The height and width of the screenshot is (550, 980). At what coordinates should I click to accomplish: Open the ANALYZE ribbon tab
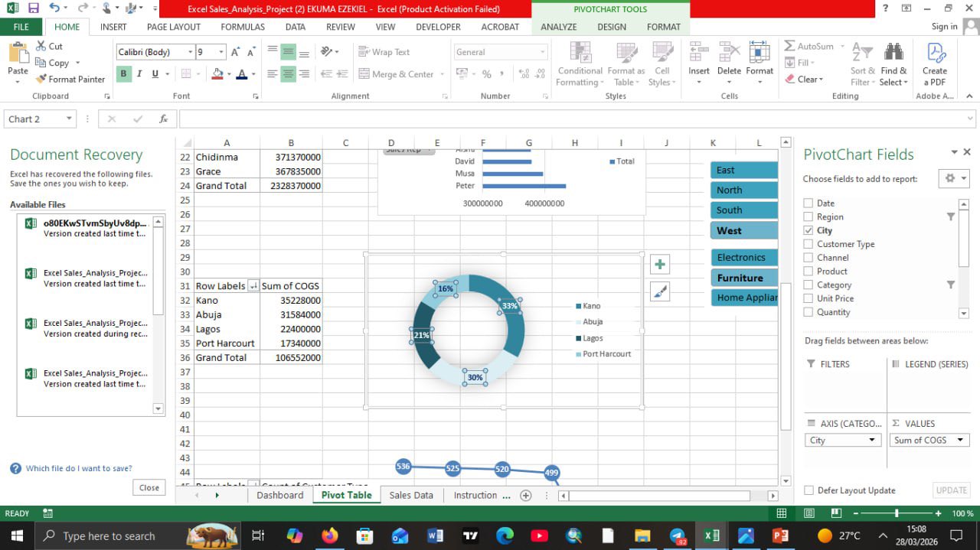(558, 27)
